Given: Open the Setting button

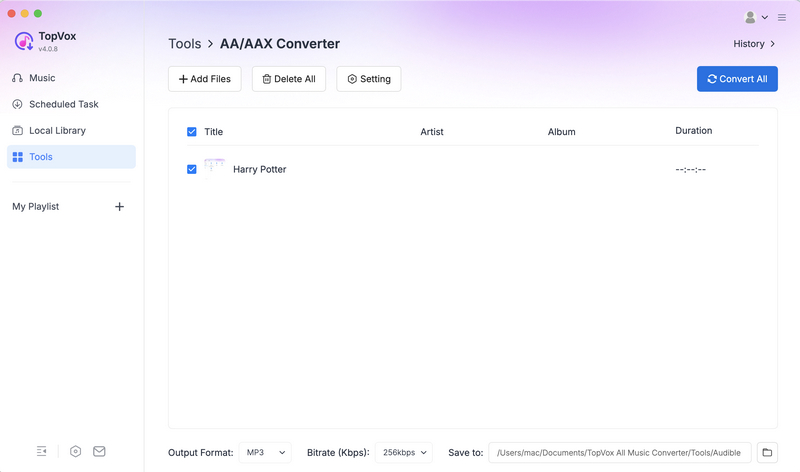Looking at the screenshot, I should pyautogui.click(x=369, y=79).
